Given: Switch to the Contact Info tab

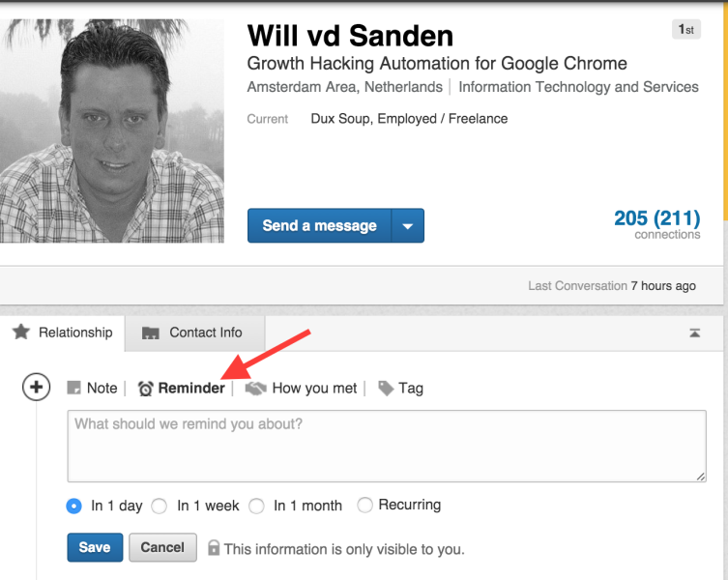Looking at the screenshot, I should coord(195,333).
